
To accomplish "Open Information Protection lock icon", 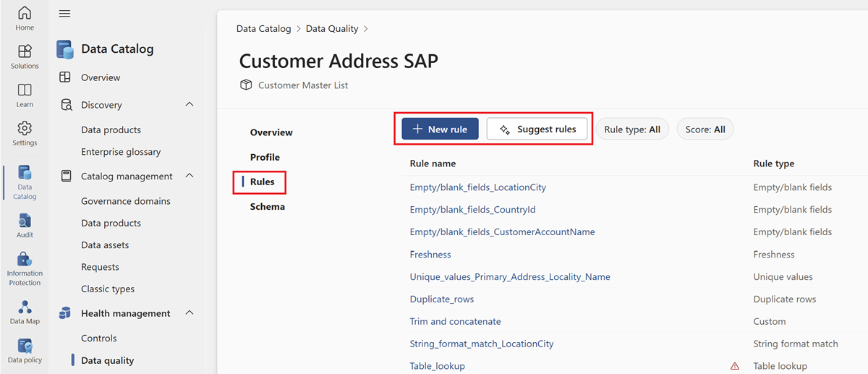I will click(x=25, y=260).
